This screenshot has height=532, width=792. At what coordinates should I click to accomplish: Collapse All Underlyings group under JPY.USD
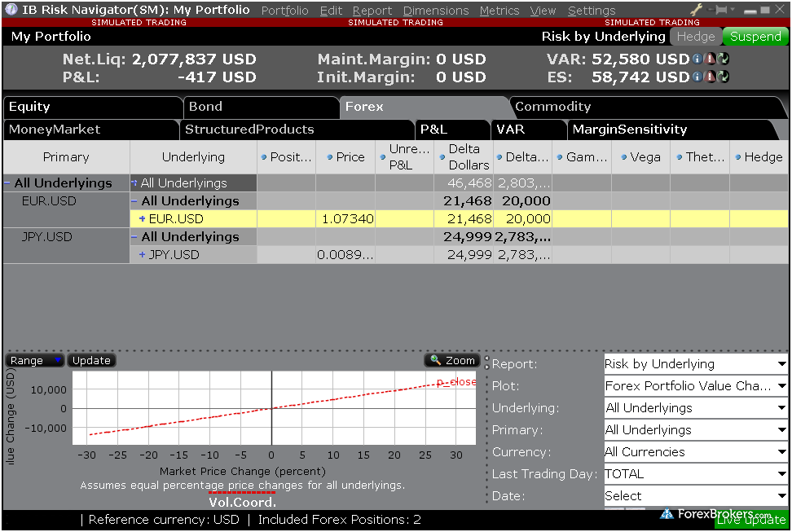coord(134,236)
